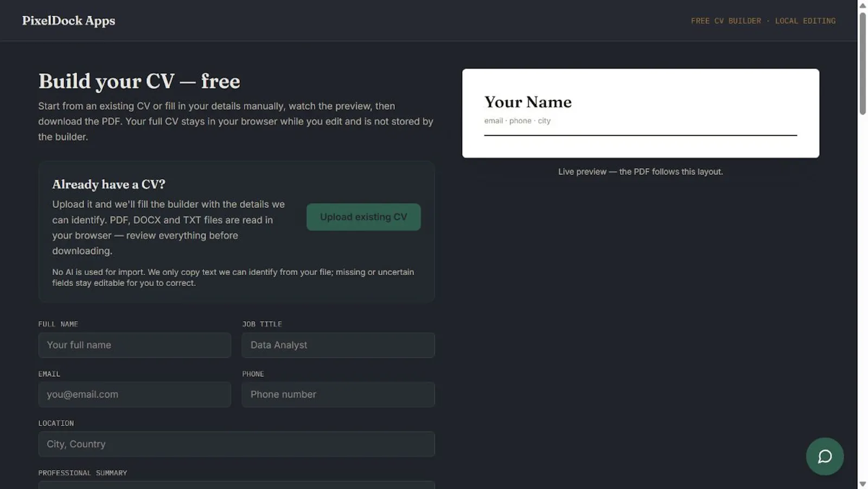Image resolution: width=868 pixels, height=489 pixels.
Task: Click the scrollbar up arrow
Action: pos(863,5)
